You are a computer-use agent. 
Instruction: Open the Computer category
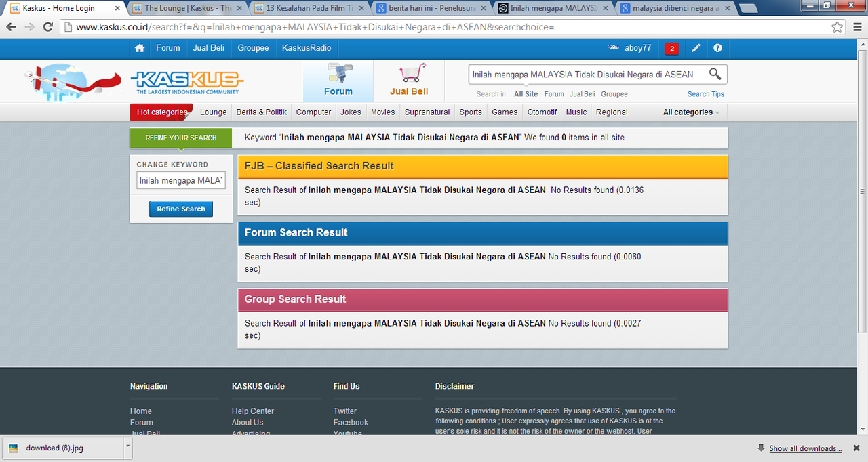pos(314,112)
